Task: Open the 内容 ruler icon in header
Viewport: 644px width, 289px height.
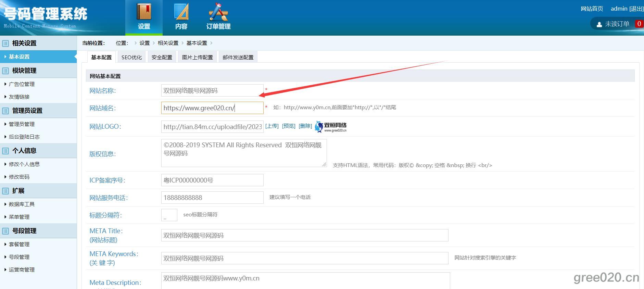Action: 181,12
